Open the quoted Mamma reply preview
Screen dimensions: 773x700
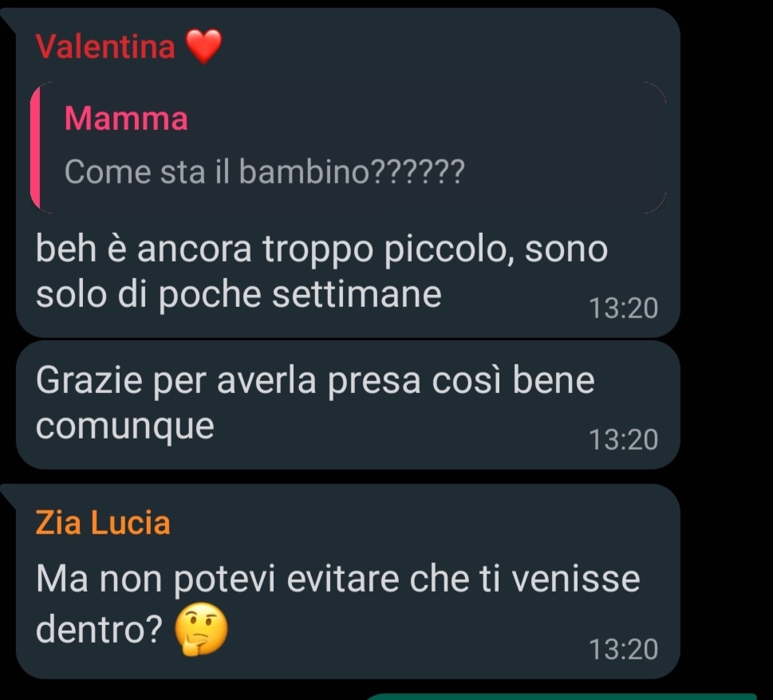348,147
